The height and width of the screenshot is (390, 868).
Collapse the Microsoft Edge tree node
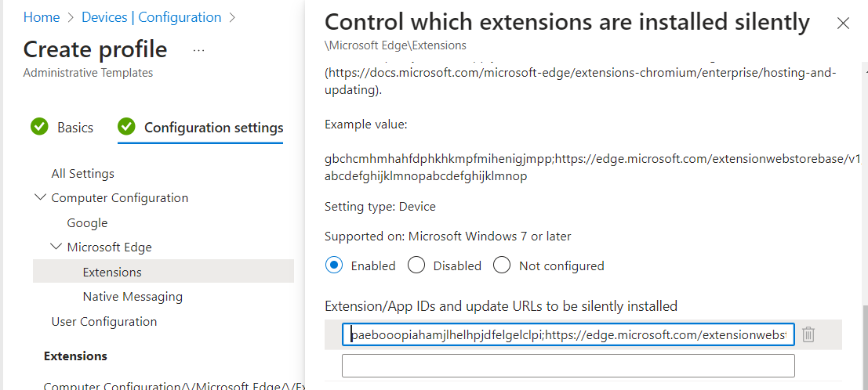56,247
